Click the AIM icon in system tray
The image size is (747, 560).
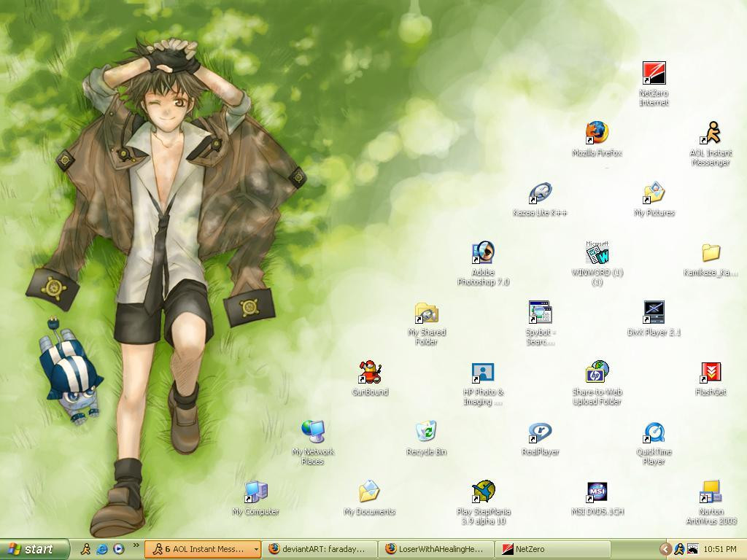(679, 550)
